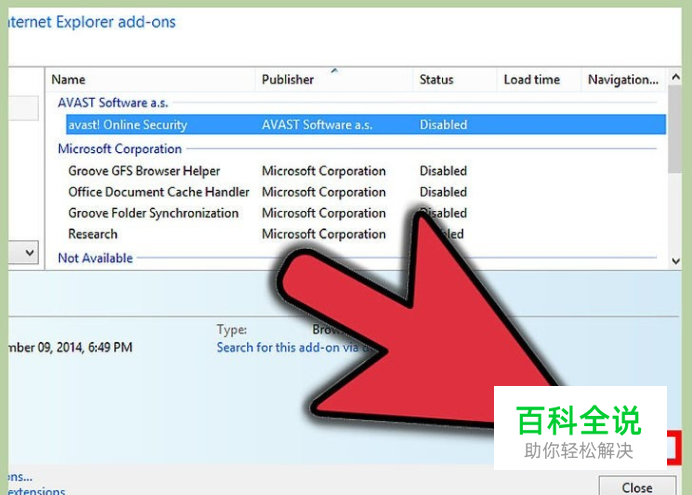Click AVAST Software a.s. publisher cell
Viewport: 692px width, 495px height.
(x=317, y=125)
